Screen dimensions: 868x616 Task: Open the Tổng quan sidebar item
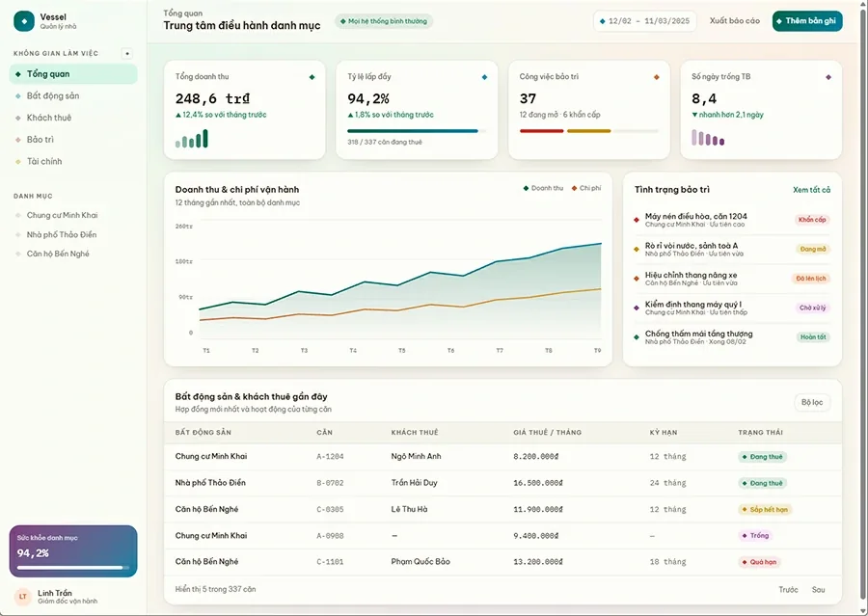tap(73, 73)
